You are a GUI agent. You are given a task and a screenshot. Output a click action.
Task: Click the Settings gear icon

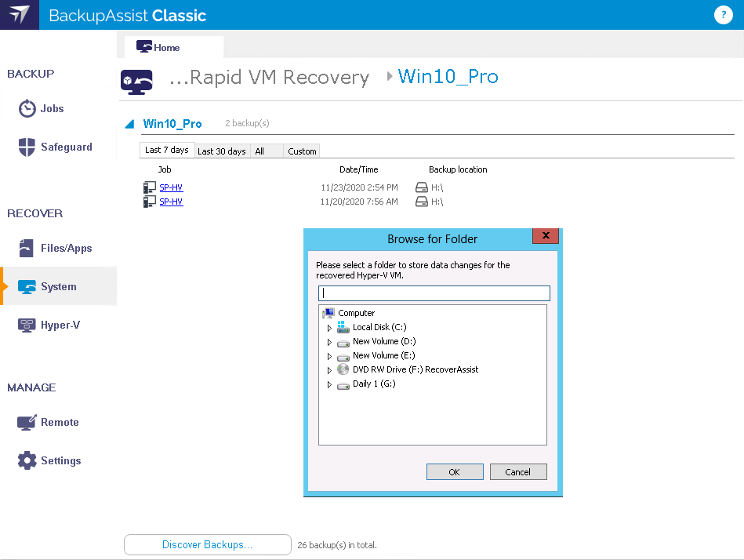pos(27,460)
